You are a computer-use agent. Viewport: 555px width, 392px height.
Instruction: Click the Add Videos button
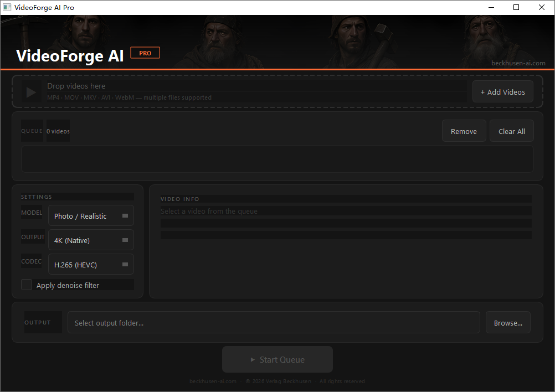coord(502,91)
